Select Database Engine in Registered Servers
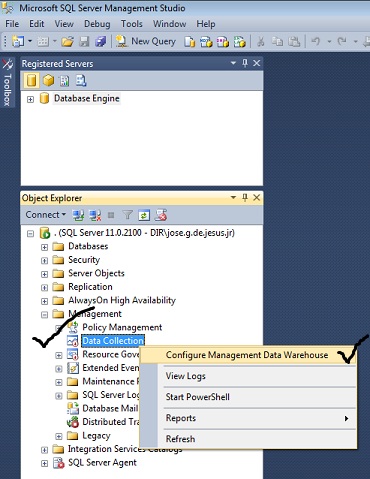370x479 pixels. pyautogui.click(x=87, y=99)
